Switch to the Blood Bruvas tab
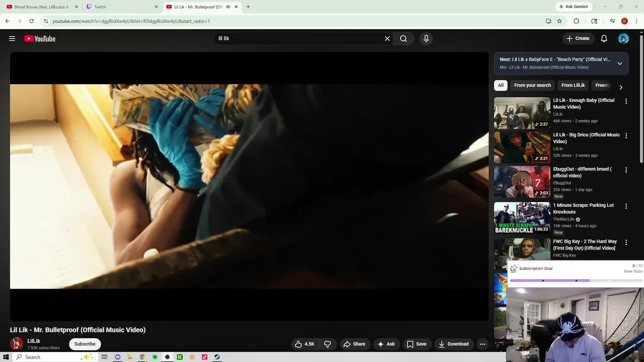The height and width of the screenshot is (362, 644). tap(41, 7)
